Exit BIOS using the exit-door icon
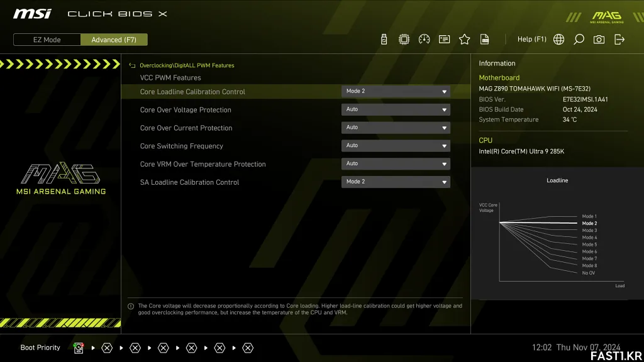This screenshot has height=362, width=644. tap(619, 40)
